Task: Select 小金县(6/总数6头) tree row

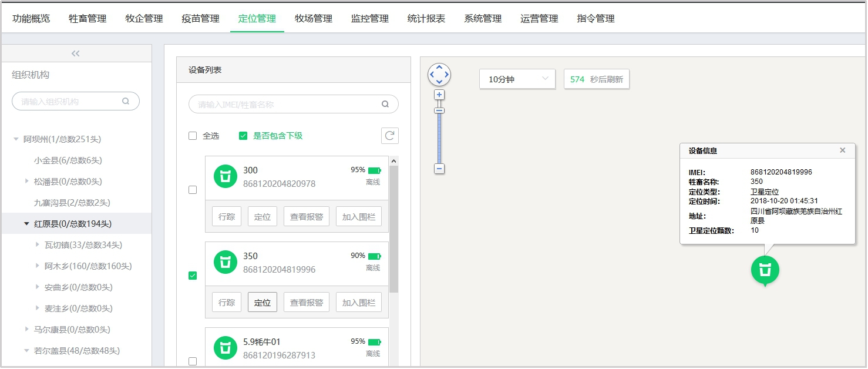Action: coord(76,160)
